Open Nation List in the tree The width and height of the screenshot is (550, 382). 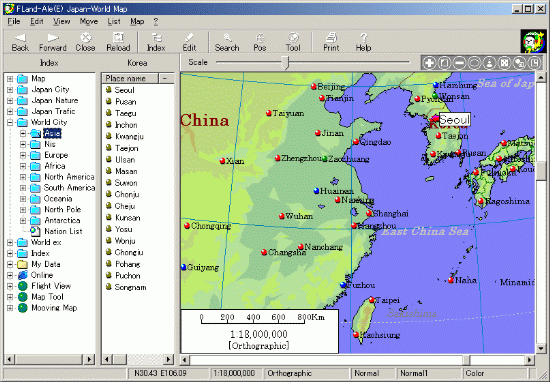(63, 231)
